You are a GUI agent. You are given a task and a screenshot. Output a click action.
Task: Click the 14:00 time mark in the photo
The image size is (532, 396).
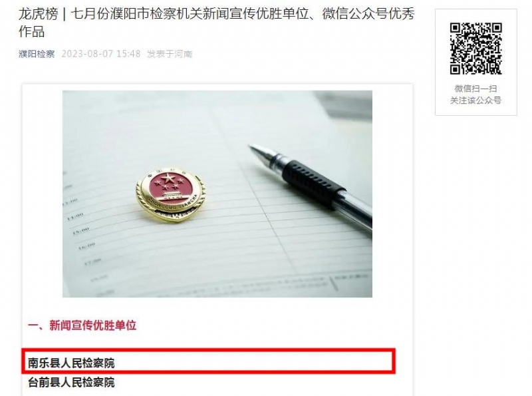tap(74, 216)
